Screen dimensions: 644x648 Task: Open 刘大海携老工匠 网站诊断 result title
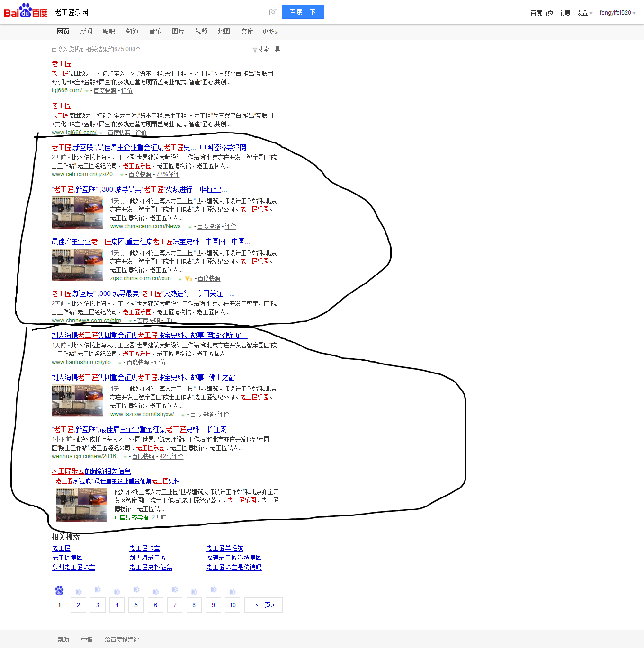[x=149, y=335]
